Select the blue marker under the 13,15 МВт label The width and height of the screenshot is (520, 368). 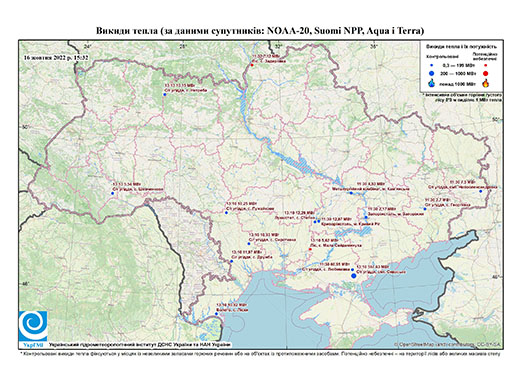pyautogui.click(x=164, y=95)
